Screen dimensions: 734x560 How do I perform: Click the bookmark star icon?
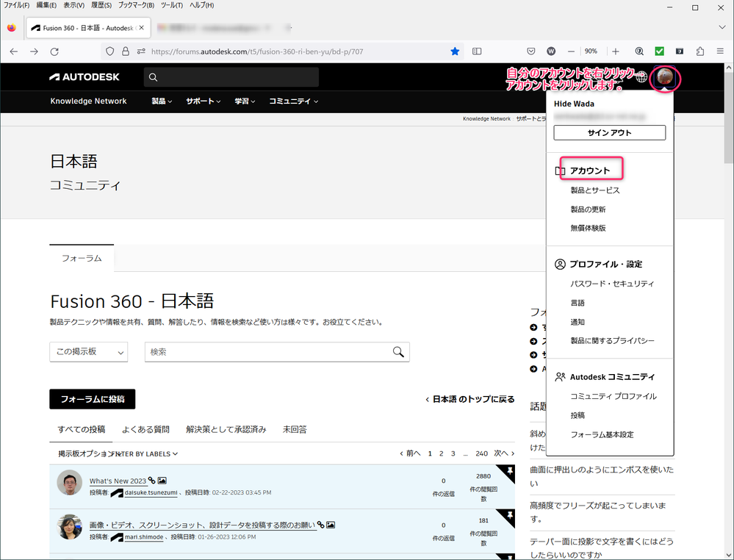(x=455, y=51)
